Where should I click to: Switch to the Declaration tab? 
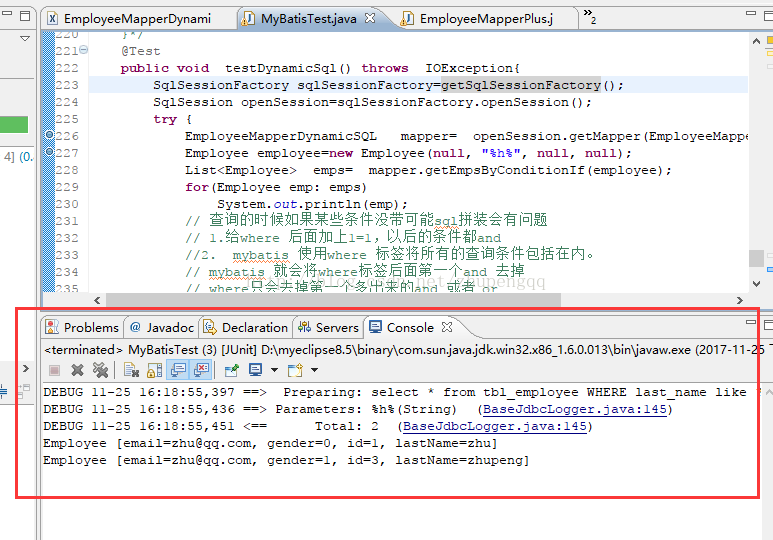coord(246,327)
